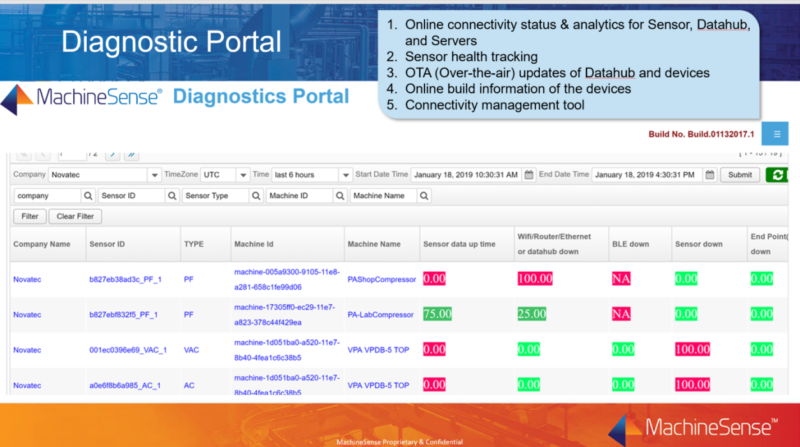800x447 pixels.
Task: Open the TimeZone dropdown set to UTC
Action: pyautogui.click(x=241, y=175)
